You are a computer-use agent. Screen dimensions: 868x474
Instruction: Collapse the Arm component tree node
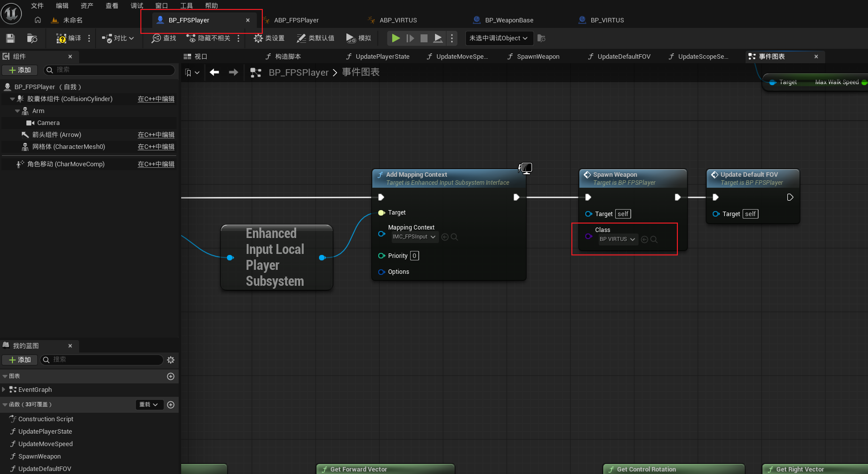pyautogui.click(x=17, y=111)
